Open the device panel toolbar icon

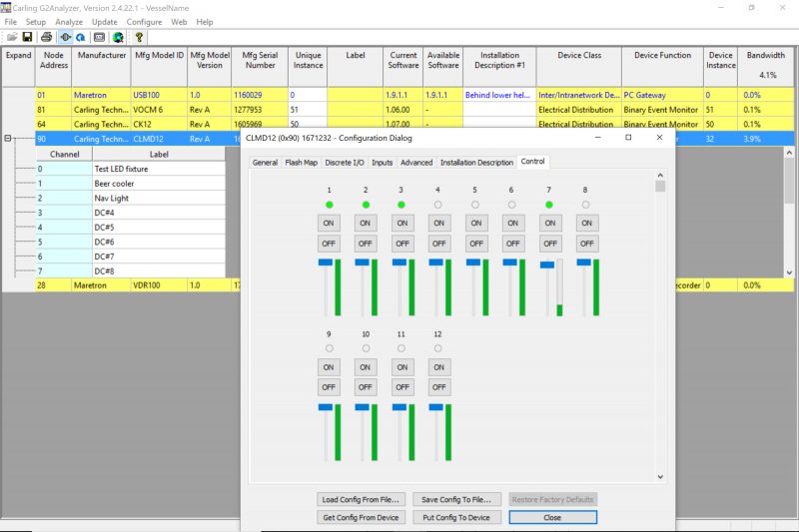[99, 37]
